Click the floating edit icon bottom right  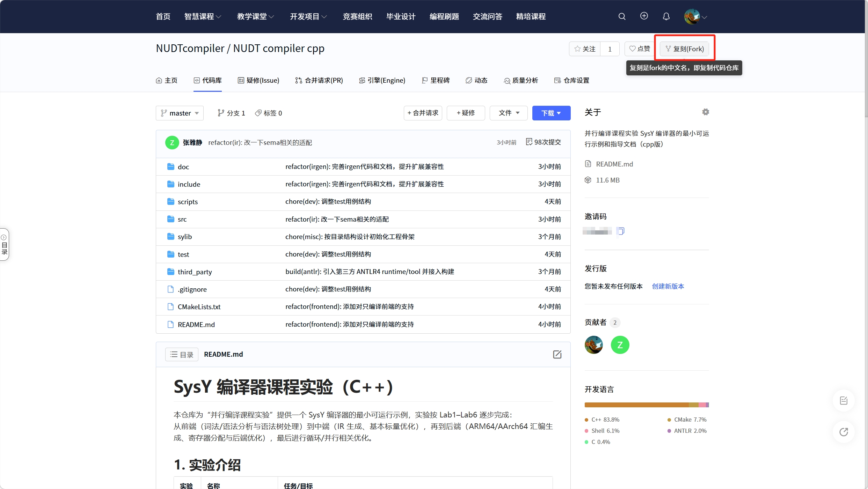(x=844, y=400)
